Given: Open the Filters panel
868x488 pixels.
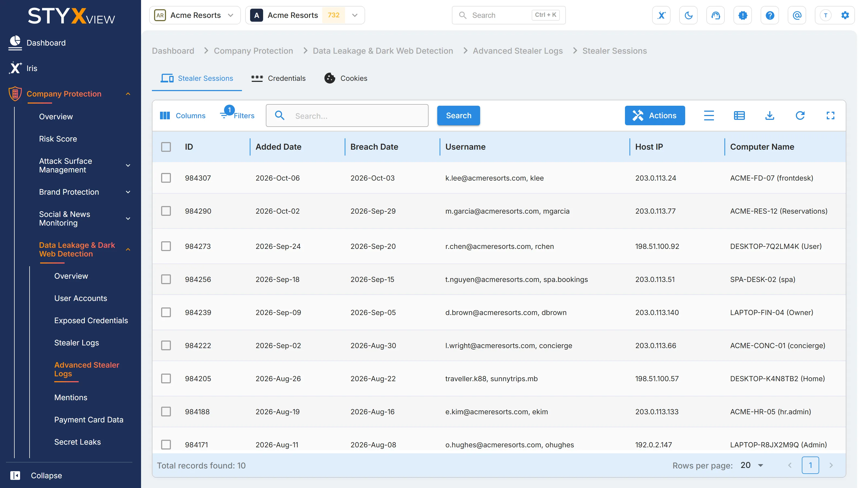Looking at the screenshot, I should point(237,114).
